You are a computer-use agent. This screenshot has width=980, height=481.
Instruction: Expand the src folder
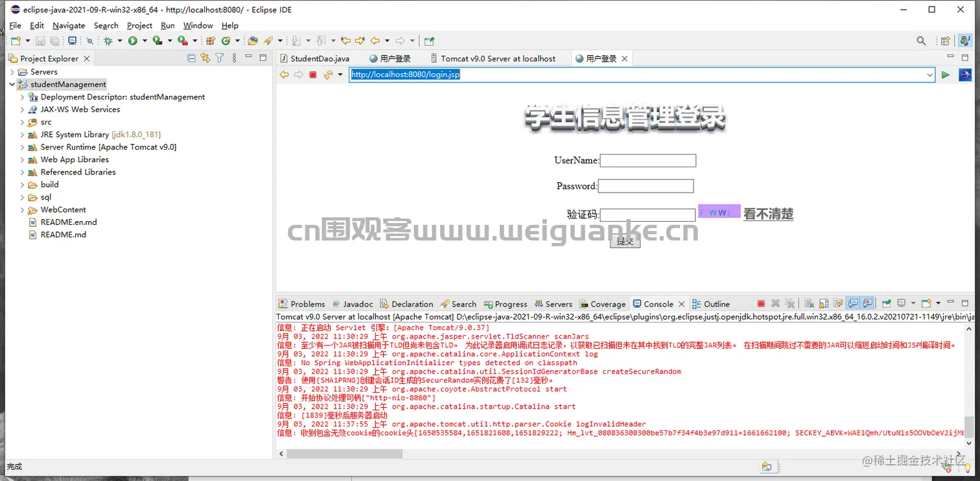point(22,122)
